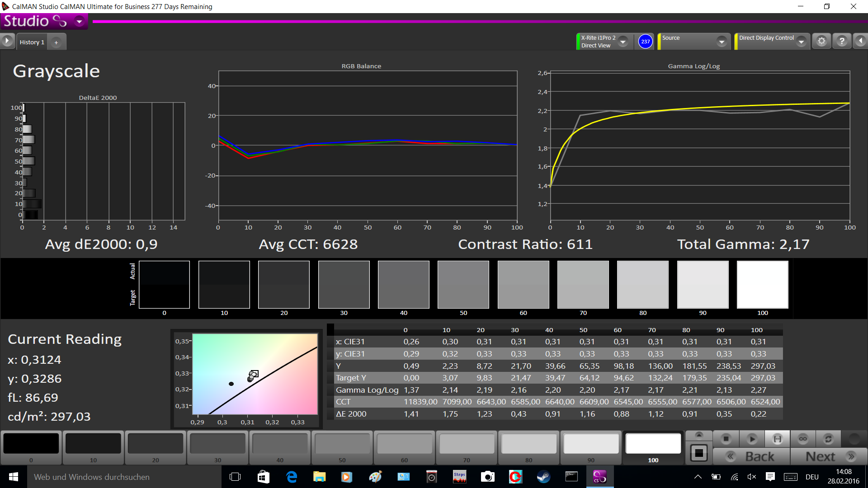The height and width of the screenshot is (488, 868).
Task: Click the stop measurement icon
Action: click(726, 438)
